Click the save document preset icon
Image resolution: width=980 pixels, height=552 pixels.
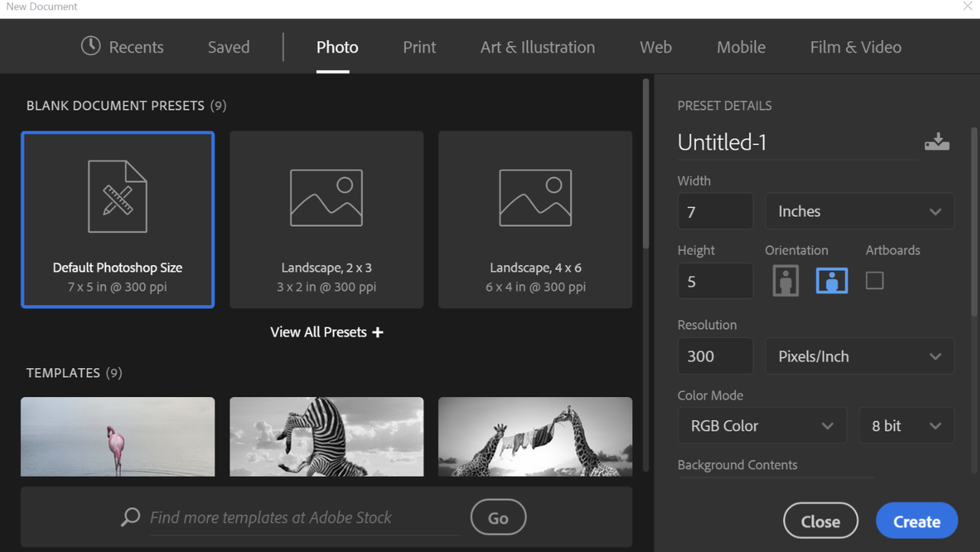click(936, 142)
